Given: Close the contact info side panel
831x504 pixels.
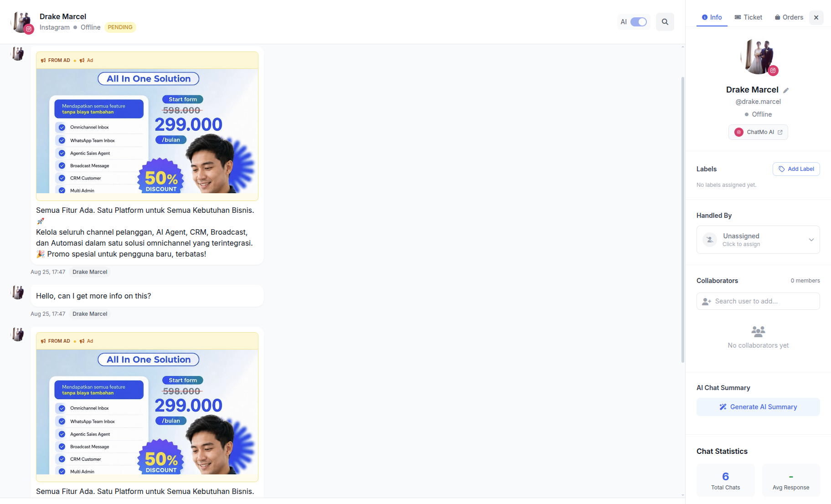Looking at the screenshot, I should [816, 17].
